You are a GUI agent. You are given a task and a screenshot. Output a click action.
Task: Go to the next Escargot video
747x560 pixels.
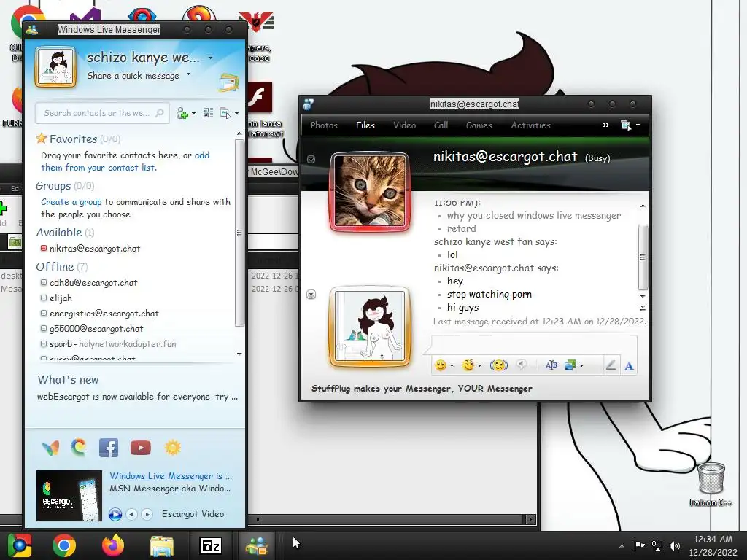click(147, 514)
